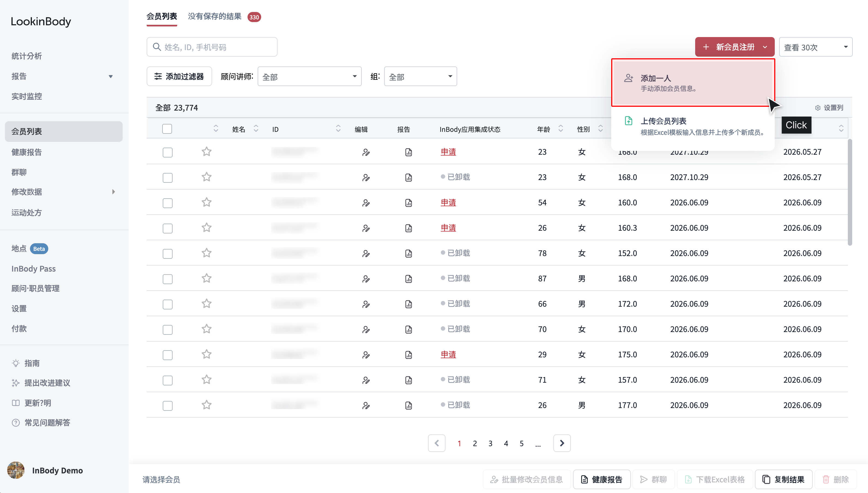Open 统计分析 in sidebar
This screenshot has width=868, height=493.
pos(26,56)
